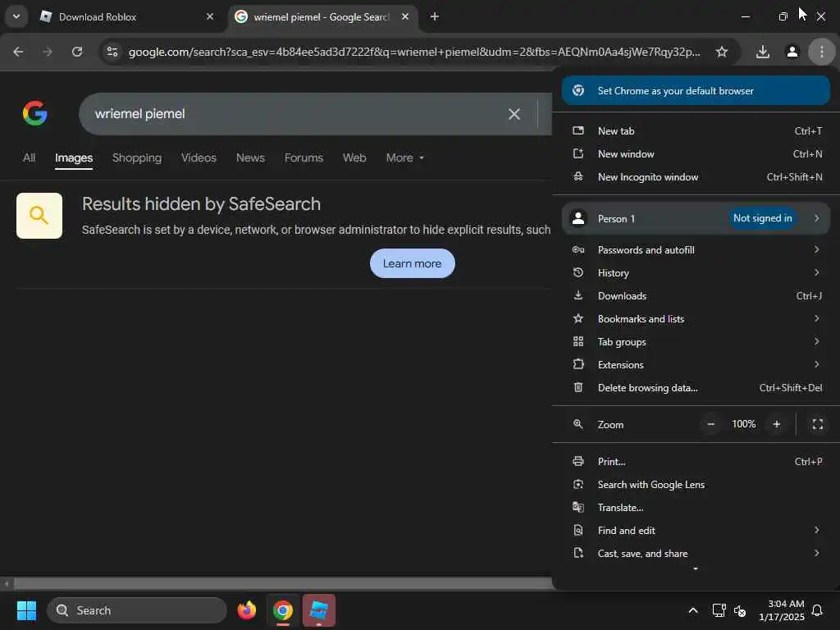The width and height of the screenshot is (840, 630).
Task: Choose New window from Chrome menu
Action: pos(696,153)
